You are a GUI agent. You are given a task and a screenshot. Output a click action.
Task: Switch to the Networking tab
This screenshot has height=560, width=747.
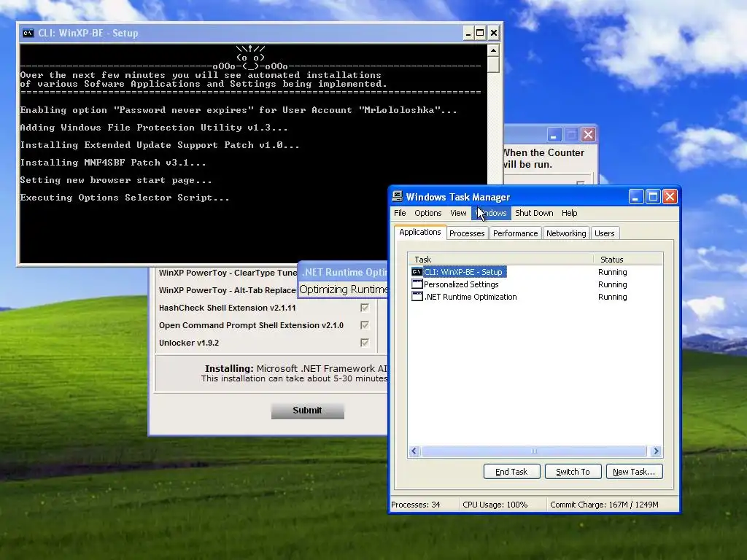click(566, 233)
